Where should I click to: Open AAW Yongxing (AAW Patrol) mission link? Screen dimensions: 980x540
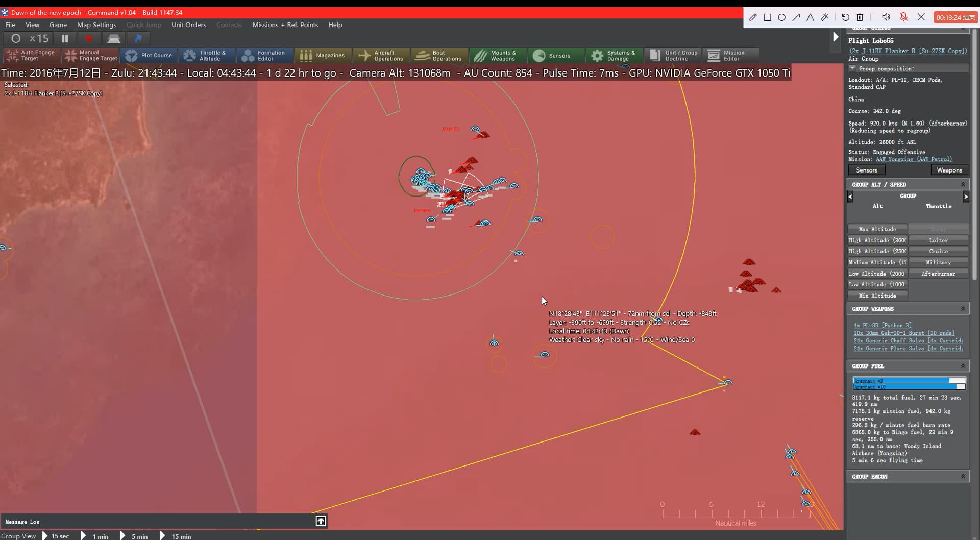click(914, 159)
